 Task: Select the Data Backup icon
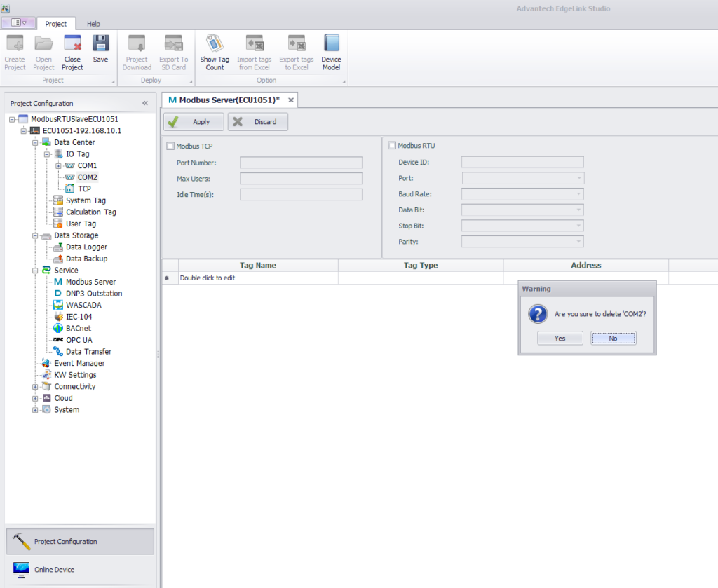(x=58, y=259)
